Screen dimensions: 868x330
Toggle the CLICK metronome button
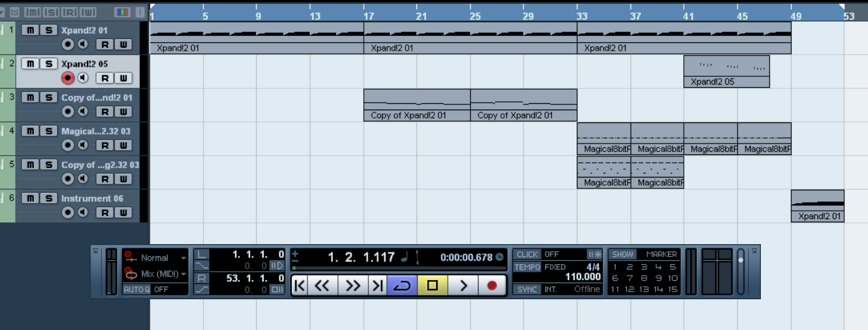527,254
